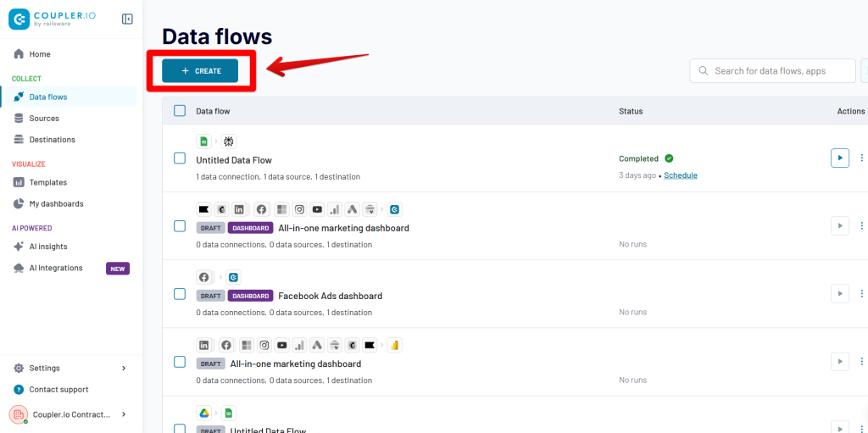The width and height of the screenshot is (868, 433).
Task: Click Instagram icon in the Power BI flow row
Action: pos(264,346)
